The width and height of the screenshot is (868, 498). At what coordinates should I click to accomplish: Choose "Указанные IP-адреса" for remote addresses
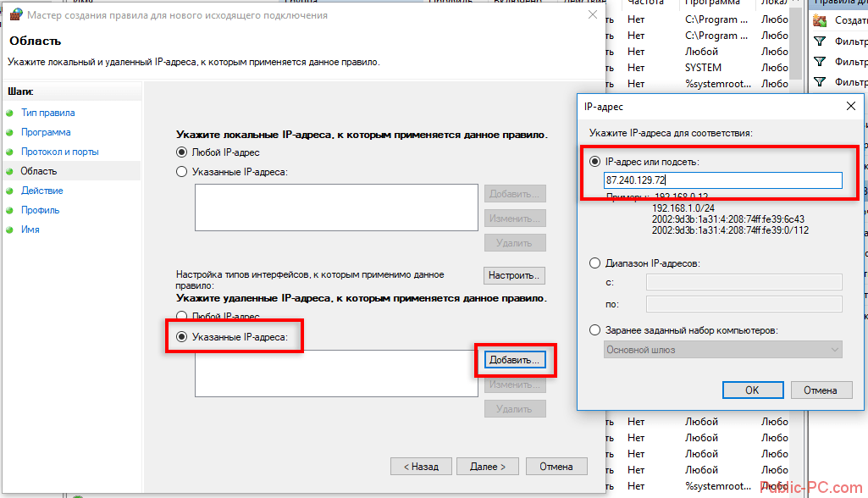tap(181, 337)
